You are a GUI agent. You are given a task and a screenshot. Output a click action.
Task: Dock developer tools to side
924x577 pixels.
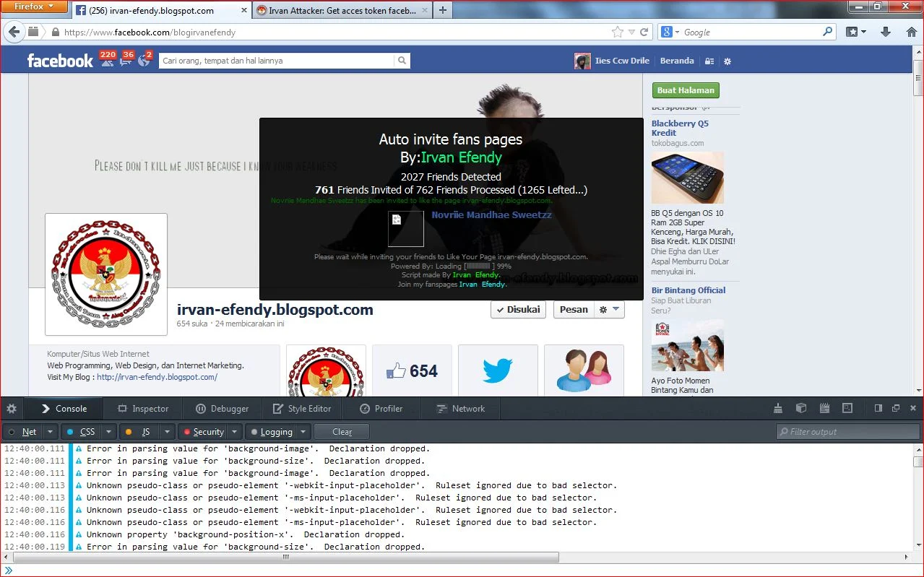tap(878, 409)
